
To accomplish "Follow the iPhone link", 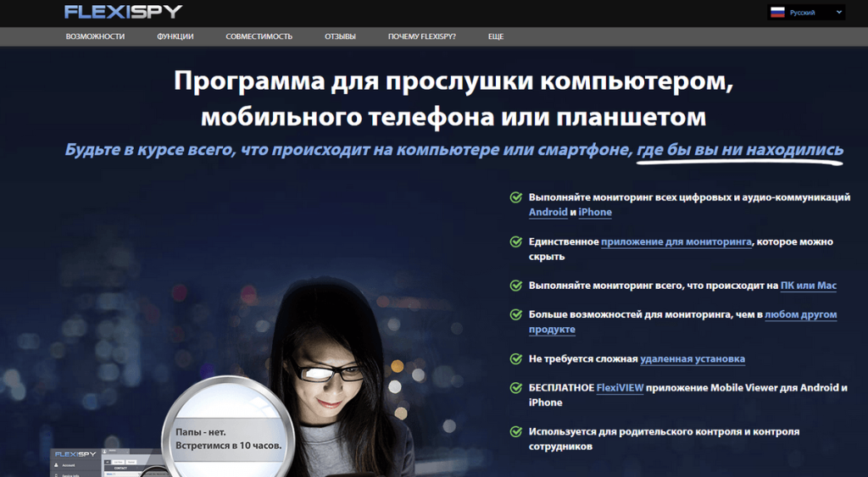I will pyautogui.click(x=595, y=212).
